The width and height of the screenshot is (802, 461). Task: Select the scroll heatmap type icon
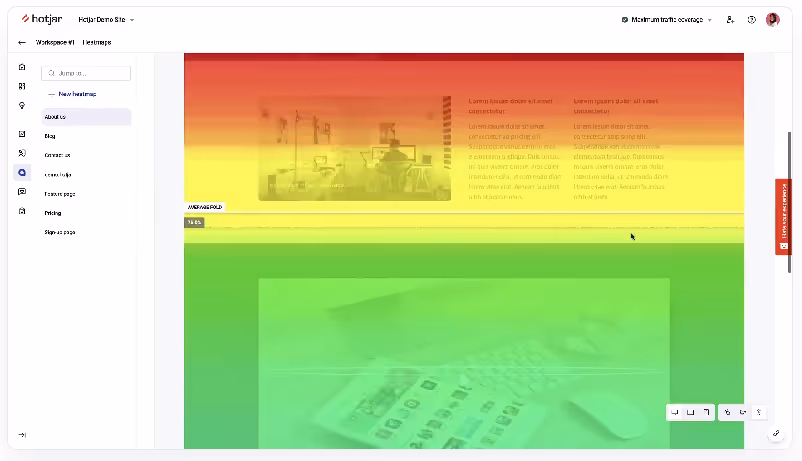[759, 412]
